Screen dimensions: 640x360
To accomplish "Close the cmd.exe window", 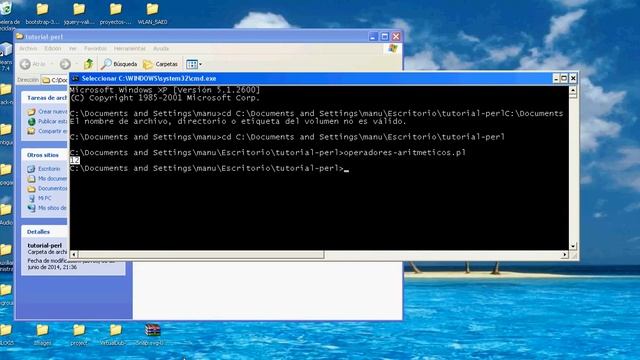I will (573, 78).
